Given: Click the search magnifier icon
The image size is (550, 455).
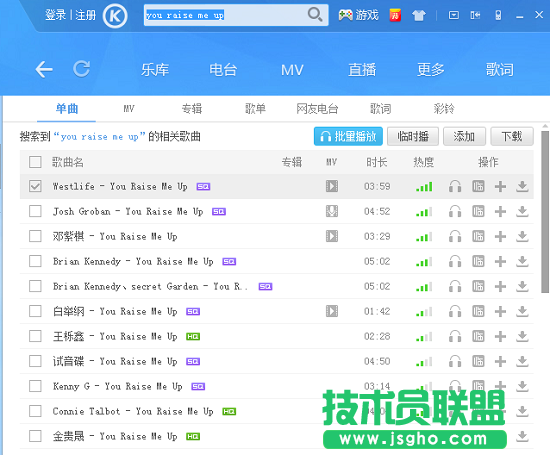Looking at the screenshot, I should coord(315,15).
